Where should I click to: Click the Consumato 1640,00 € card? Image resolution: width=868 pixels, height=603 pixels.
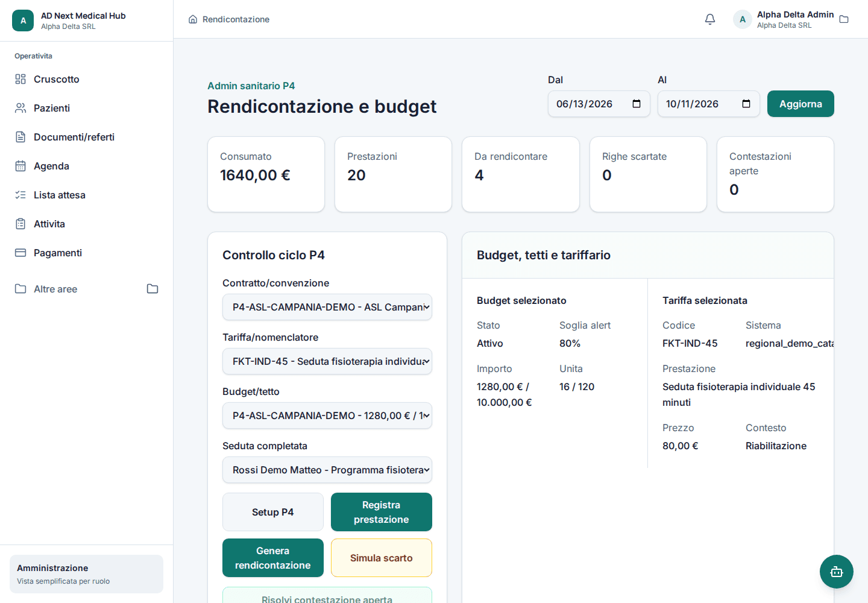266,174
